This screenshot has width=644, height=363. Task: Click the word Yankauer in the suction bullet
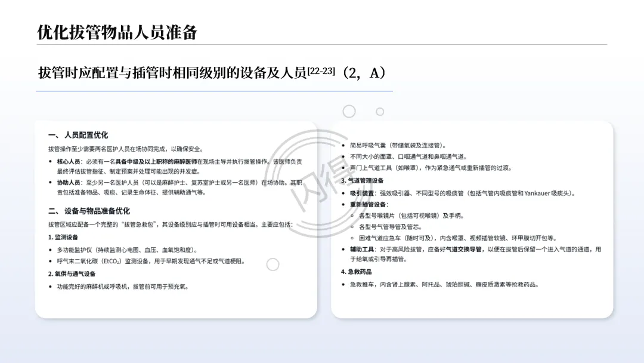click(538, 193)
